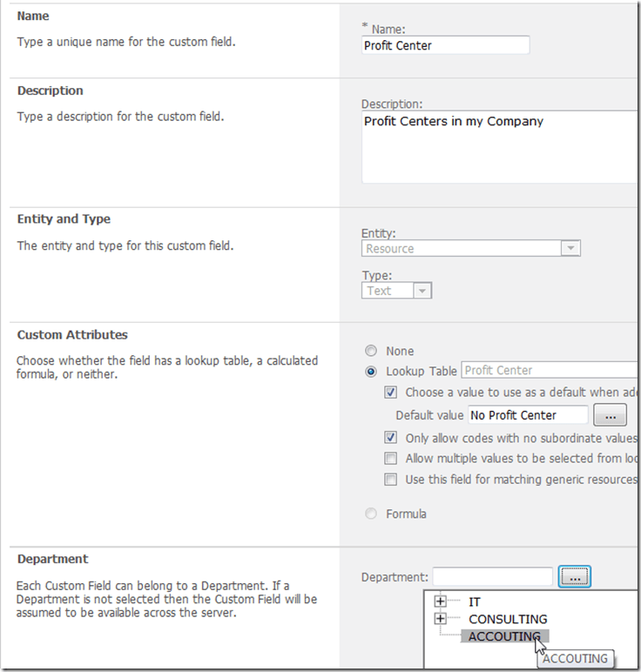The image size is (641, 672).
Task: Expand the IT department tree node
Action: 440,601
